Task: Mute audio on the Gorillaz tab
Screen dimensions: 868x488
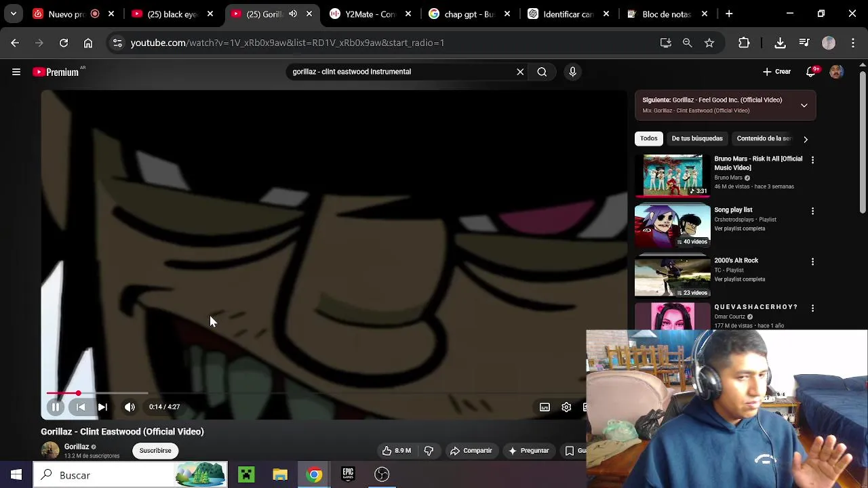Action: coord(293,14)
